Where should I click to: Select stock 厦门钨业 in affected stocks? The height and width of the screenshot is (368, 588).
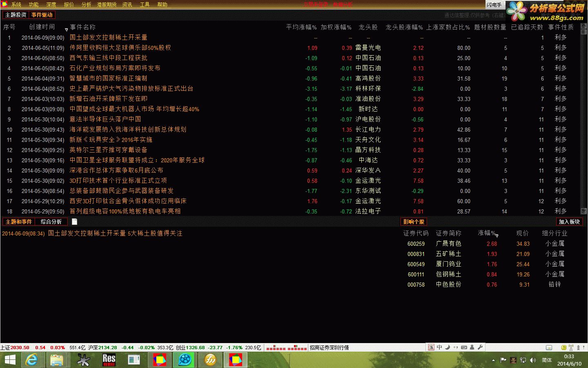click(448, 264)
